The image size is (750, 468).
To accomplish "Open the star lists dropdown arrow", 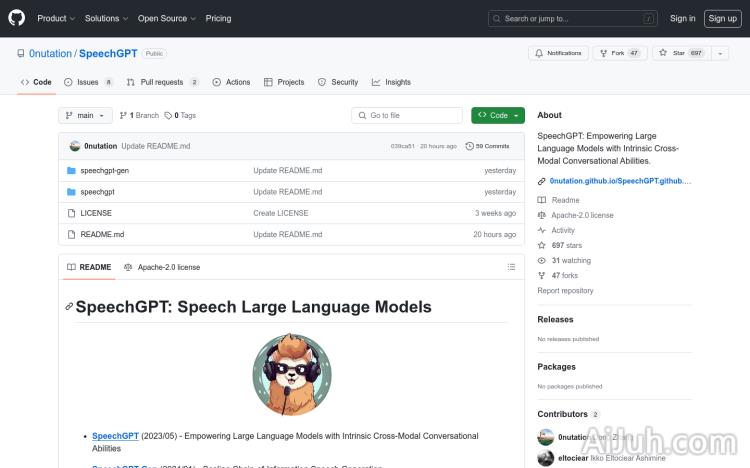I will [x=720, y=53].
